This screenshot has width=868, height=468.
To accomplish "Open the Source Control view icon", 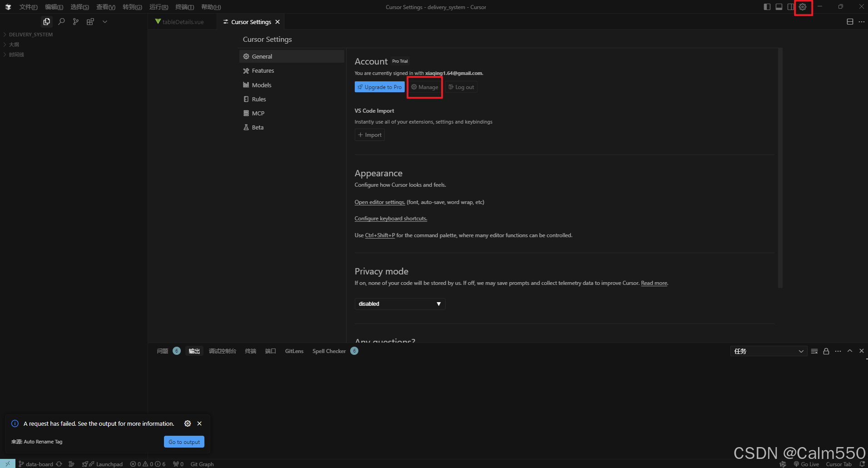I will point(76,21).
